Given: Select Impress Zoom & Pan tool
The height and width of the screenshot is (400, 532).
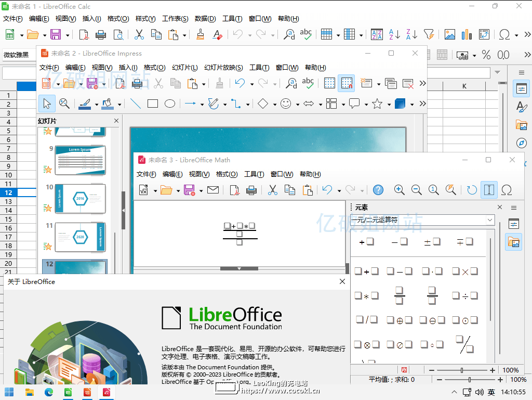Looking at the screenshot, I should click(x=64, y=104).
